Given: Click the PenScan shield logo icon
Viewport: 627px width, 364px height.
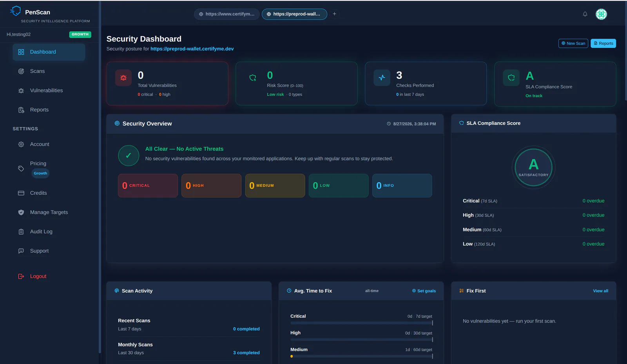Looking at the screenshot, I should tap(15, 11).
